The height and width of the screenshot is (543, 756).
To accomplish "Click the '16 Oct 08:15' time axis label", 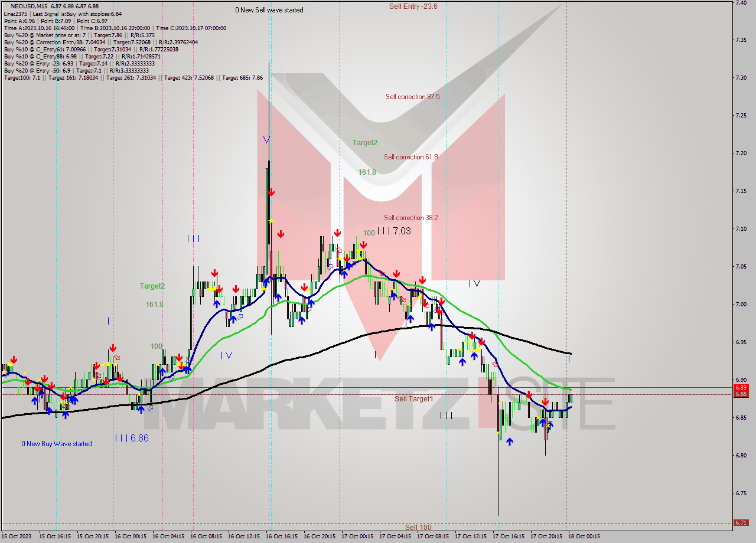I will pyautogui.click(x=206, y=537).
